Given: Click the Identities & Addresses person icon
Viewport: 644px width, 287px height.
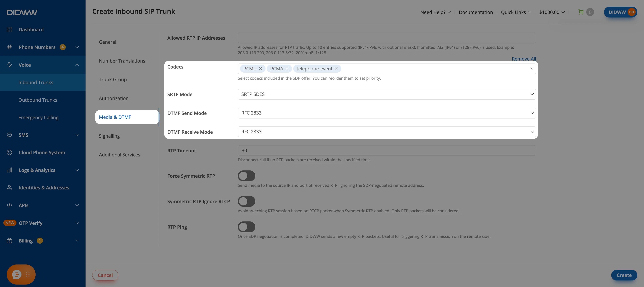Looking at the screenshot, I should (9, 188).
